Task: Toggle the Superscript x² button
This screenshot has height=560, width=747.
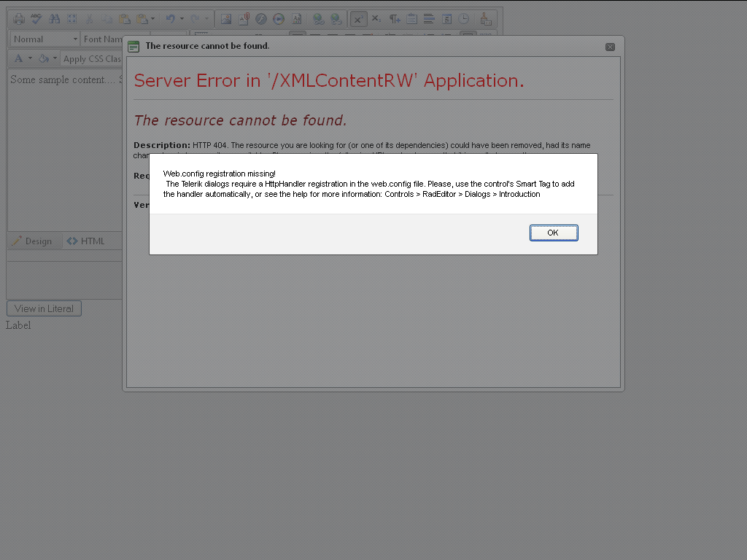Action: click(358, 19)
